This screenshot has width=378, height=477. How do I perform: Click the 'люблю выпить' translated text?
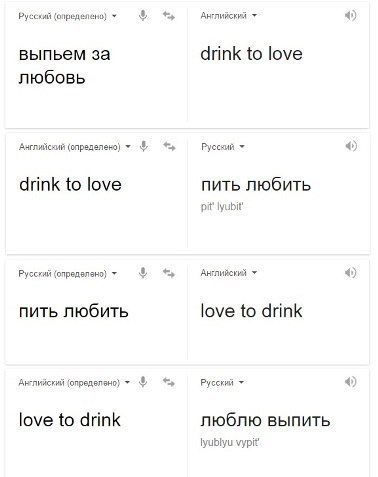[265, 420]
